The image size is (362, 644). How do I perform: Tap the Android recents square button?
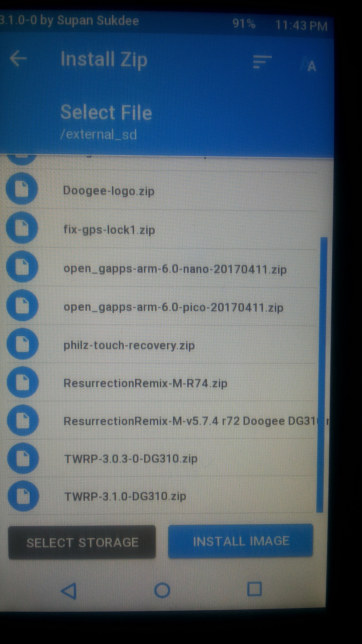(x=254, y=589)
